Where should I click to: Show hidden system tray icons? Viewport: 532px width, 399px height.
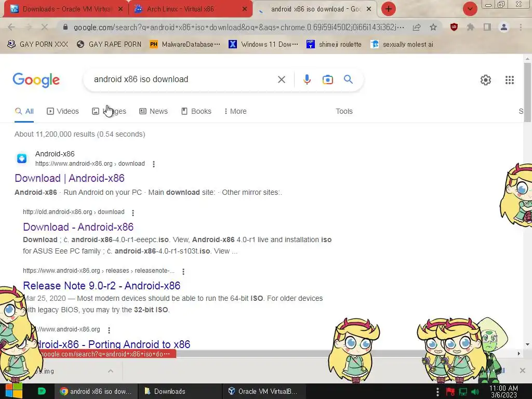pos(437,392)
